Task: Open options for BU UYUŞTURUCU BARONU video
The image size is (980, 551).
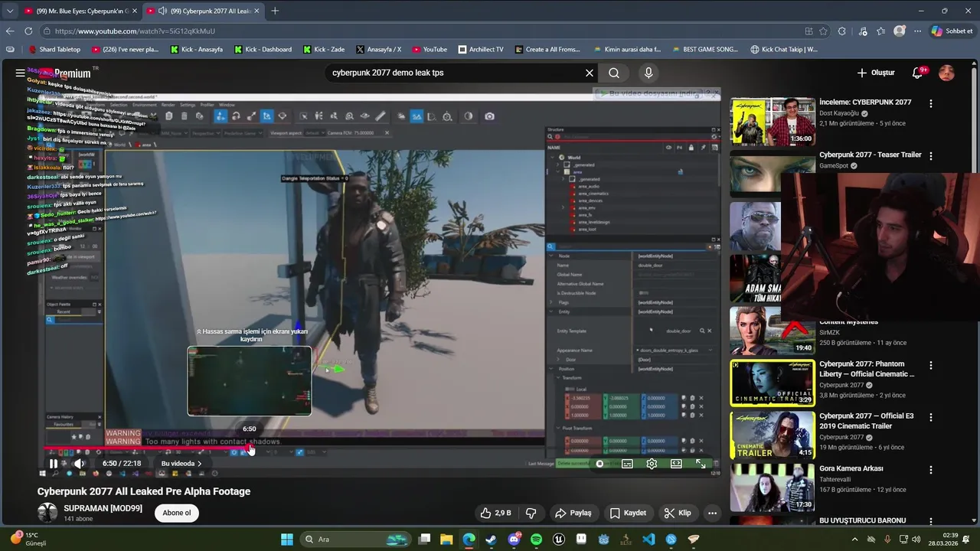Action: (931, 522)
